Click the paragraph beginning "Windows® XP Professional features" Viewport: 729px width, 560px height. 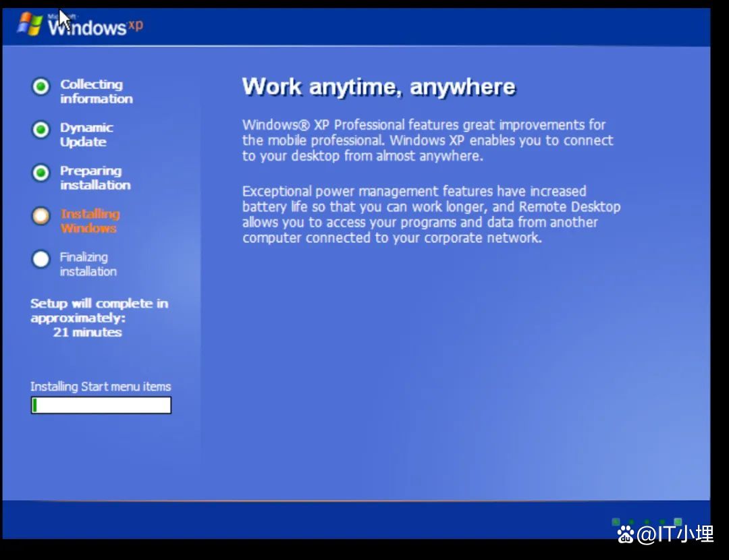(x=428, y=140)
